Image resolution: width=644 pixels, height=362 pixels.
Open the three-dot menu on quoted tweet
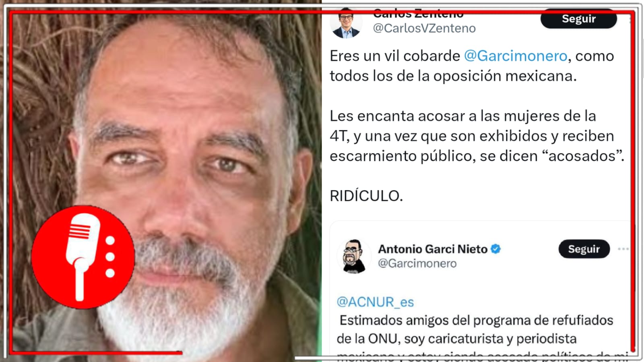[x=623, y=249]
